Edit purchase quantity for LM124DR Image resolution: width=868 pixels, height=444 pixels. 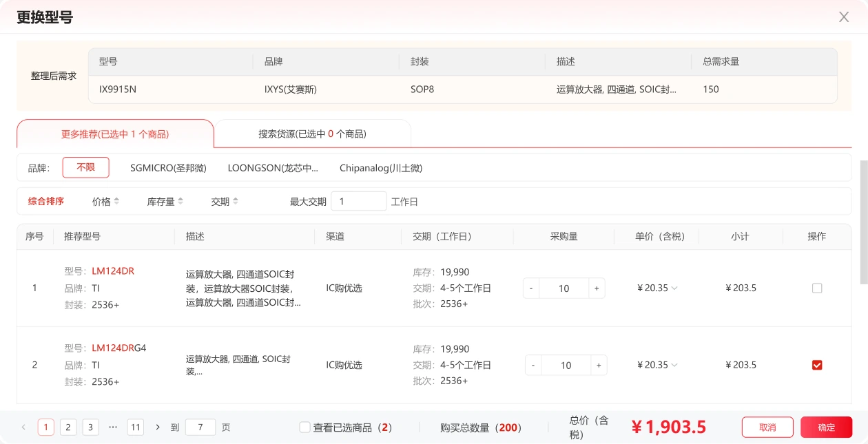564,288
